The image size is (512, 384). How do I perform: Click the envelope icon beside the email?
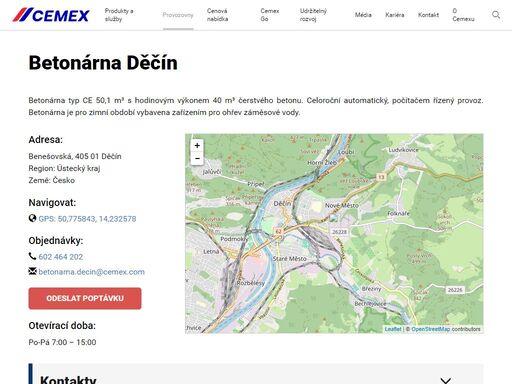[x=32, y=271]
